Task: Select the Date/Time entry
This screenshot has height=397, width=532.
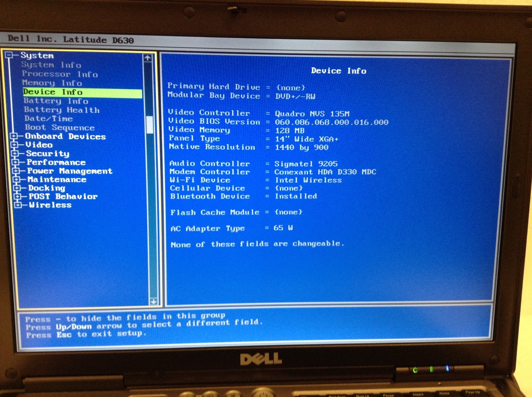Action: coord(49,119)
